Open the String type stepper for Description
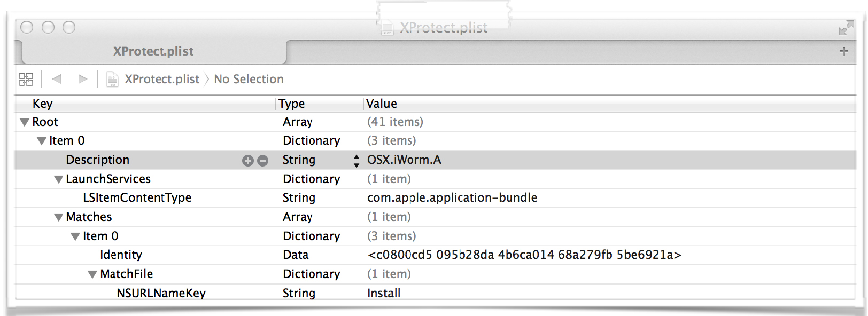868x316 pixels. pos(356,161)
